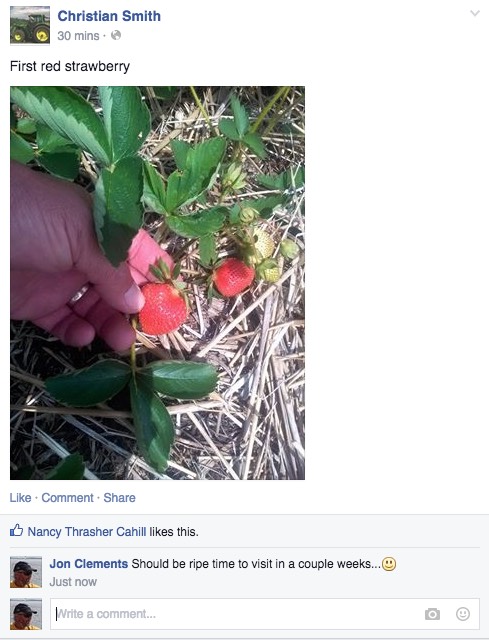Open Christian Smith's profile name link
This screenshot has height=640, width=489.
coord(109,16)
